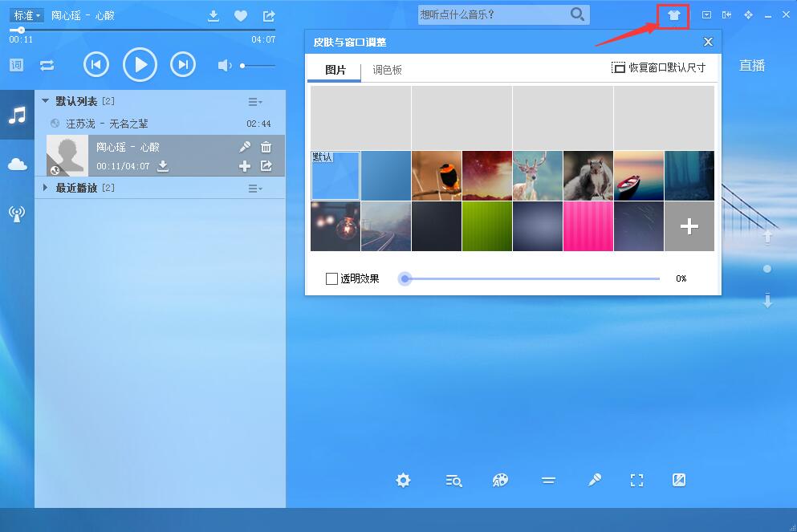Screen dimensions: 797x532
Task: Click the skin T-shirt icon
Action: click(673, 15)
